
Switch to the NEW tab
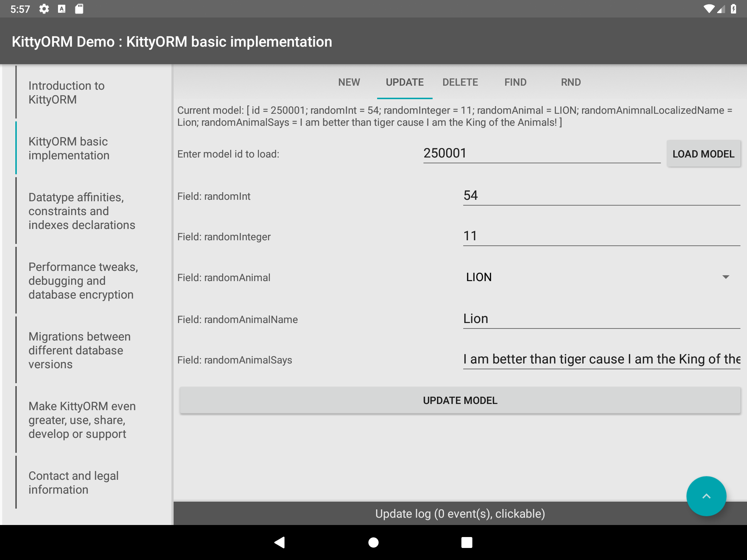pyautogui.click(x=349, y=82)
